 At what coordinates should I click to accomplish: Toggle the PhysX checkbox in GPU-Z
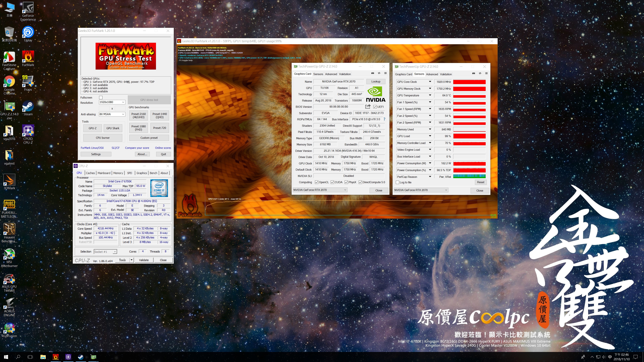[346, 182]
